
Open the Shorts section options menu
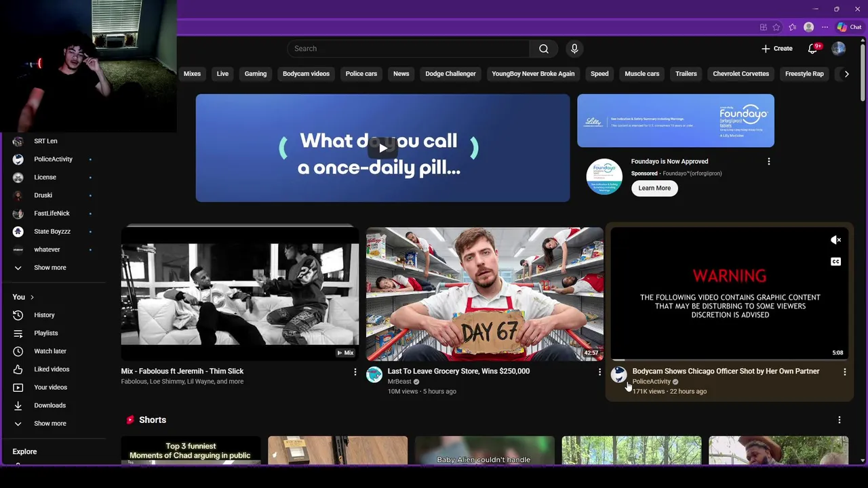click(x=839, y=420)
